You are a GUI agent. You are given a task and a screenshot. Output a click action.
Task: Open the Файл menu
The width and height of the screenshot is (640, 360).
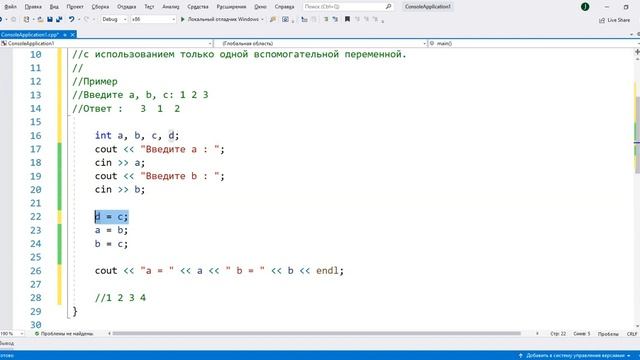[10, 7]
